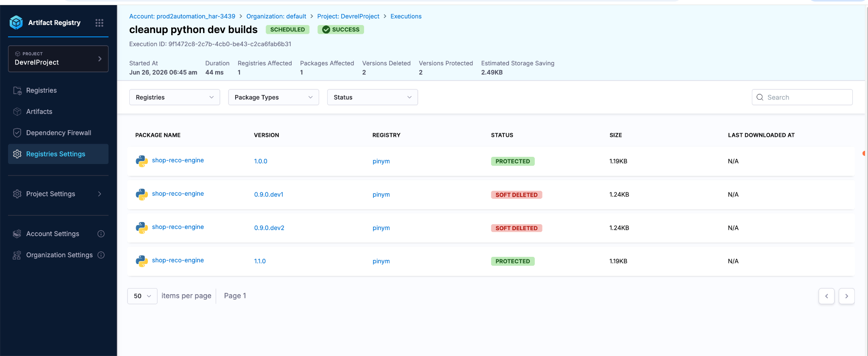Open the Organization: default breadcrumb
The width and height of the screenshot is (868, 356).
[276, 16]
